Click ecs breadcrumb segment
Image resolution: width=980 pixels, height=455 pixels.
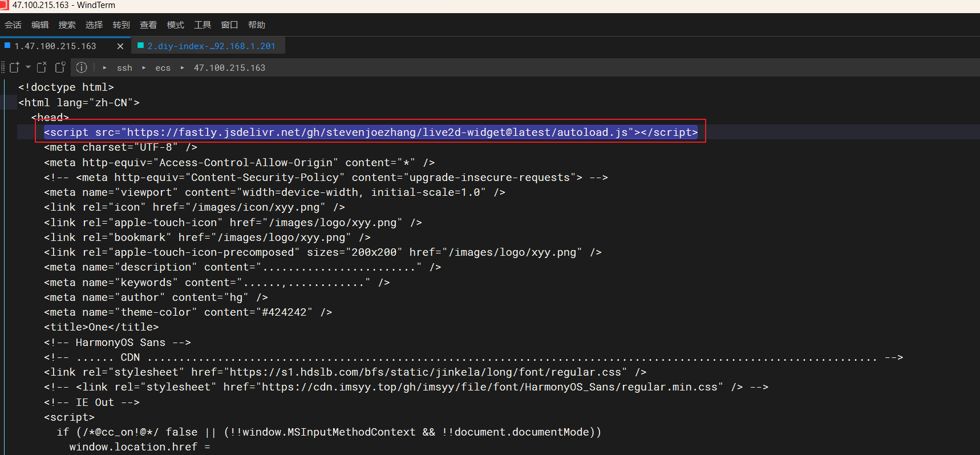[163, 68]
